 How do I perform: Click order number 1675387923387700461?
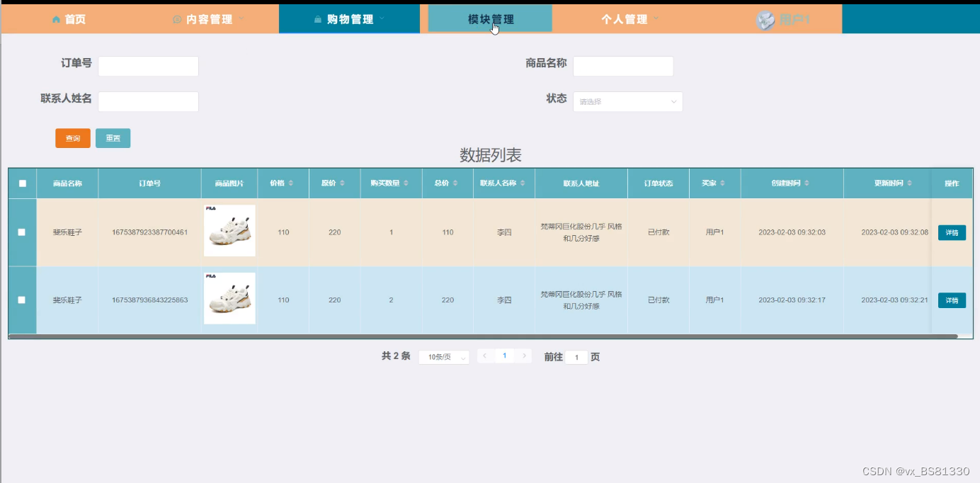tap(149, 232)
